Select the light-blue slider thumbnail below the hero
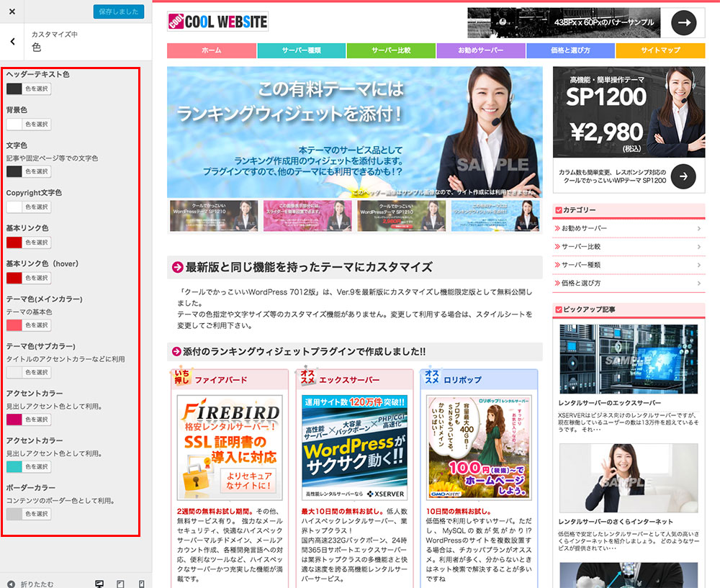 [x=495, y=215]
